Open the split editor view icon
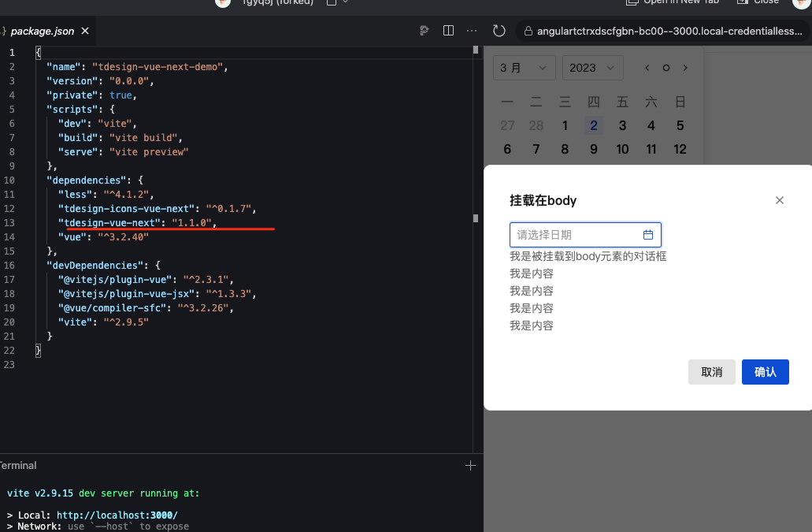 point(448,30)
